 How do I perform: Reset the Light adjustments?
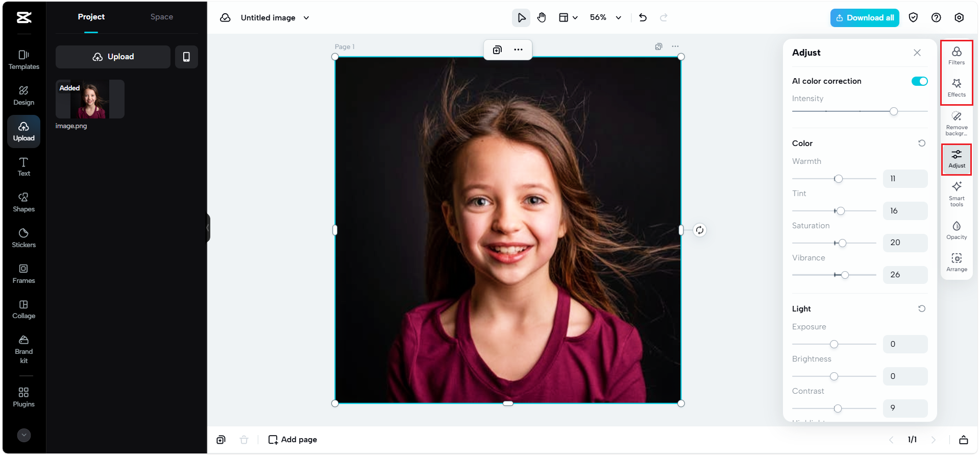click(x=921, y=309)
